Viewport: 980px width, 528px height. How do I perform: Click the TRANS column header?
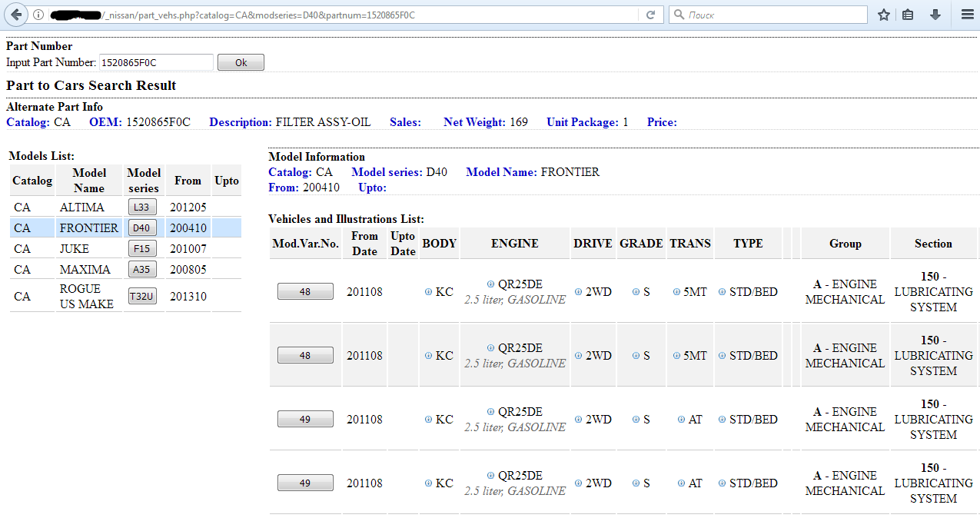coord(690,243)
